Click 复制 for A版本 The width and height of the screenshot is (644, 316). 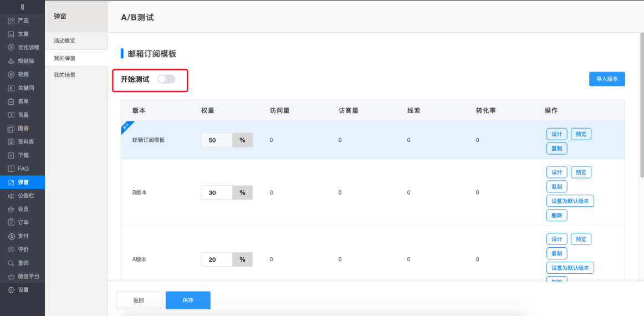(556, 253)
